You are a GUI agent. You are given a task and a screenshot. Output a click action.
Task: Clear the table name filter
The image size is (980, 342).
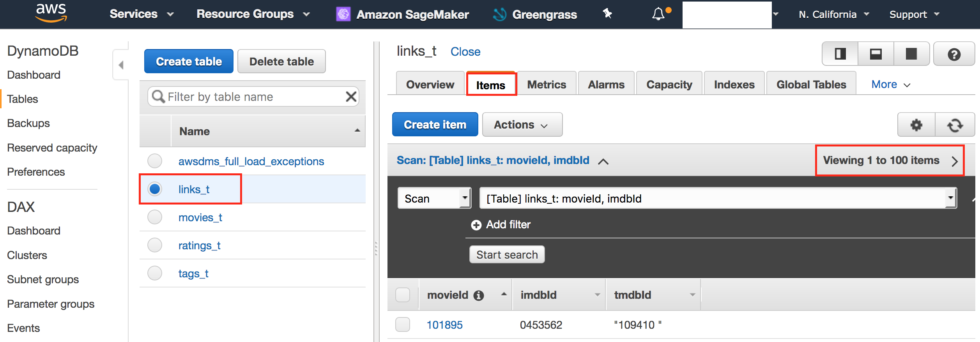point(351,97)
